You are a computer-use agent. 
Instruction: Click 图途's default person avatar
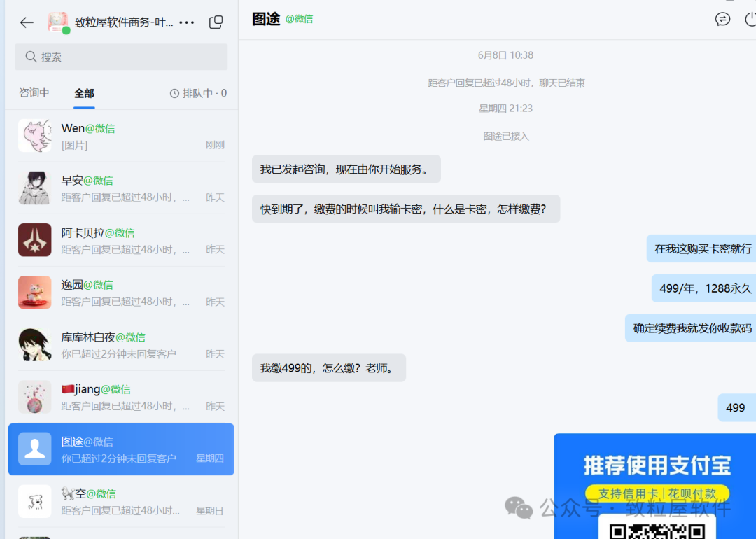point(35,449)
